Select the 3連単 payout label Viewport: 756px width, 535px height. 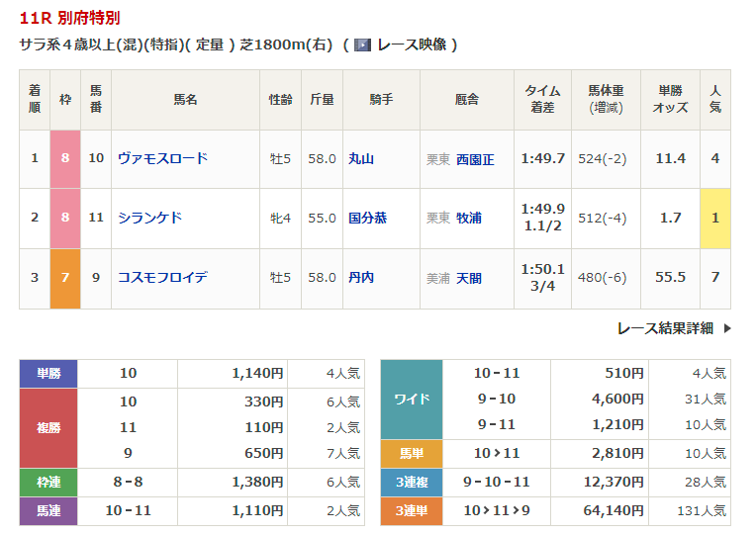[x=412, y=511]
